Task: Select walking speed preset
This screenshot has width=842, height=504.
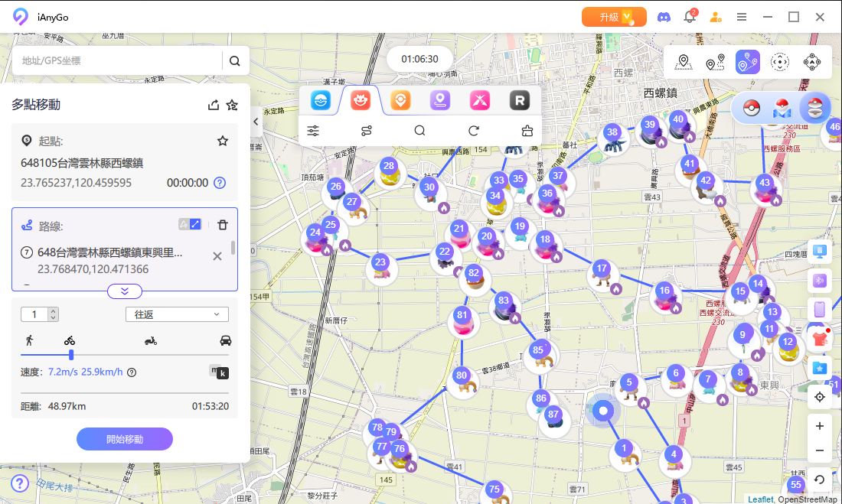Action: [30, 340]
